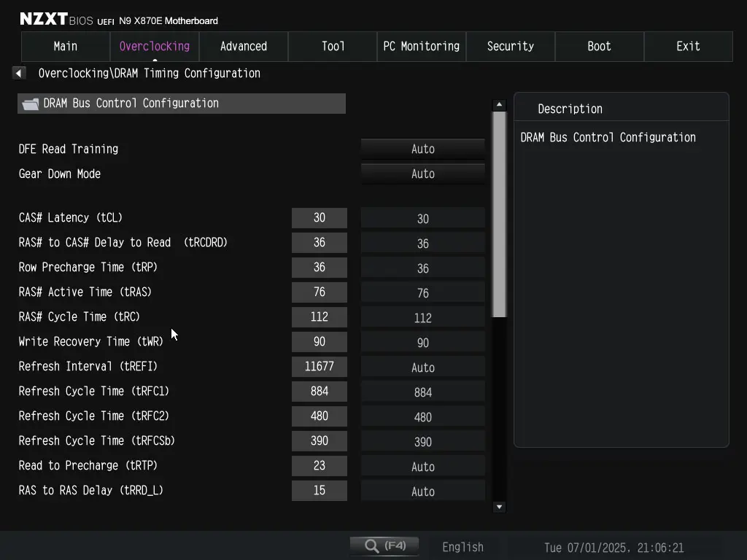Select the current tRFCSb value box 390
Screen dimensions: 747x560
pos(320,440)
